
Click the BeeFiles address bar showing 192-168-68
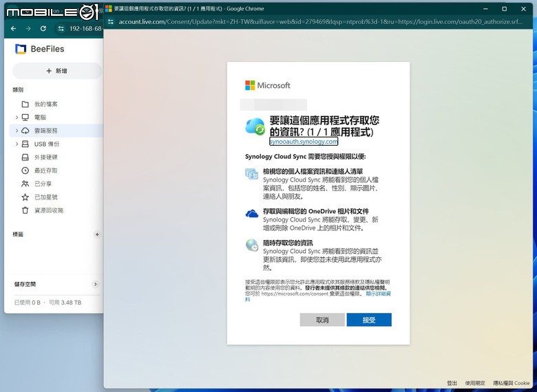(x=85, y=29)
